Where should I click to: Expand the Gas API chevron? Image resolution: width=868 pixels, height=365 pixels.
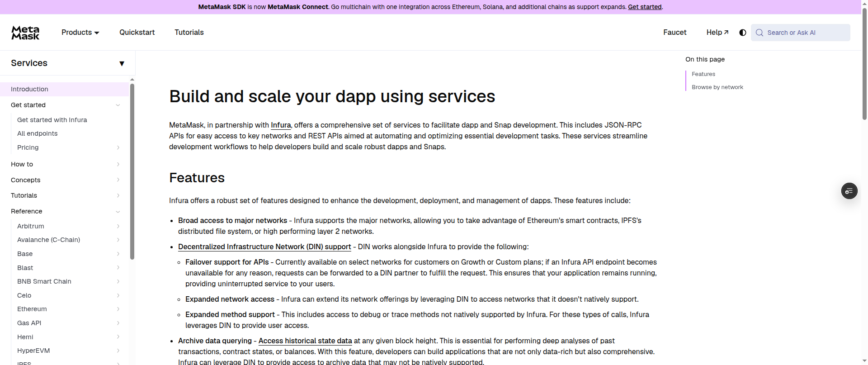[x=118, y=323]
